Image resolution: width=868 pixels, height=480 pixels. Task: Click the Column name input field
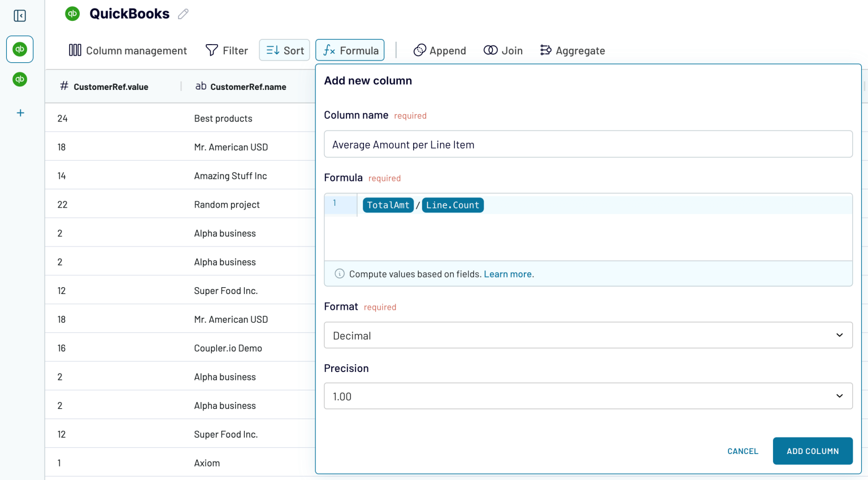pyautogui.click(x=588, y=144)
